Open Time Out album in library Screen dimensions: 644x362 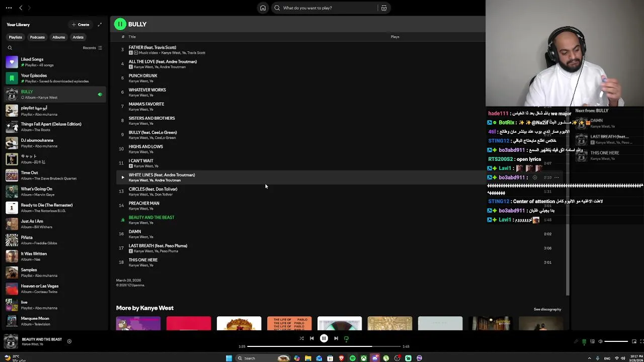click(54, 175)
